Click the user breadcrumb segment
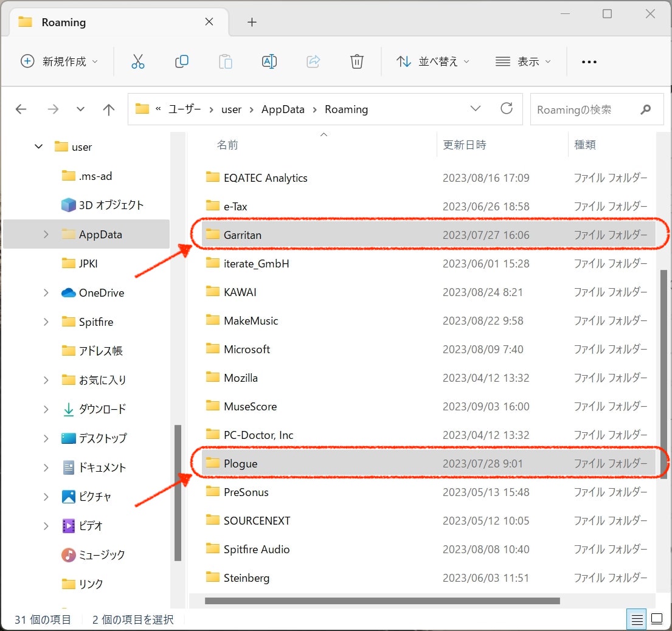The height and width of the screenshot is (631, 672). tap(232, 109)
